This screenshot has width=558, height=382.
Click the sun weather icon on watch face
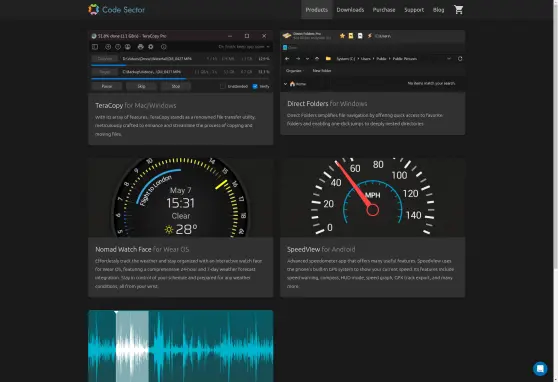pyautogui.click(x=169, y=230)
